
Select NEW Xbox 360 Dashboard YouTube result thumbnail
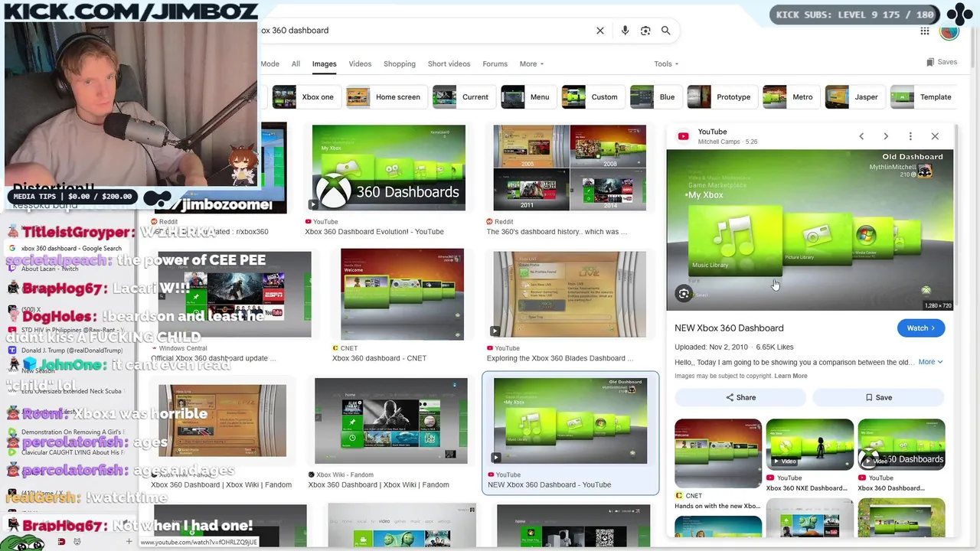pyautogui.click(x=570, y=421)
